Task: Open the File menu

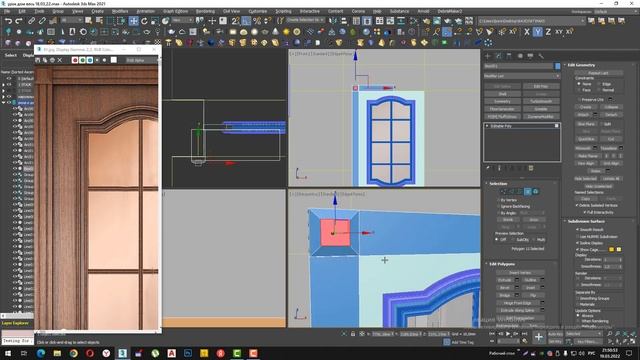Action: point(7,11)
